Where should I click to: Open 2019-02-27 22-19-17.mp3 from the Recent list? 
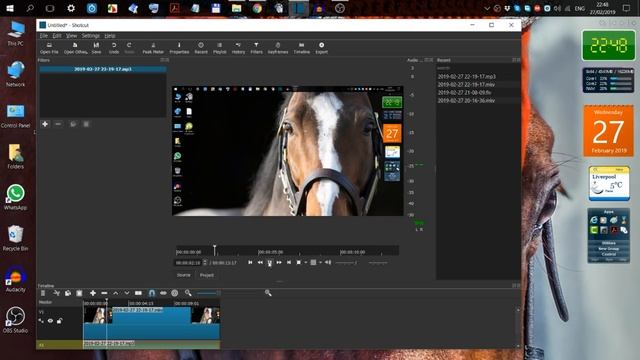pos(467,76)
